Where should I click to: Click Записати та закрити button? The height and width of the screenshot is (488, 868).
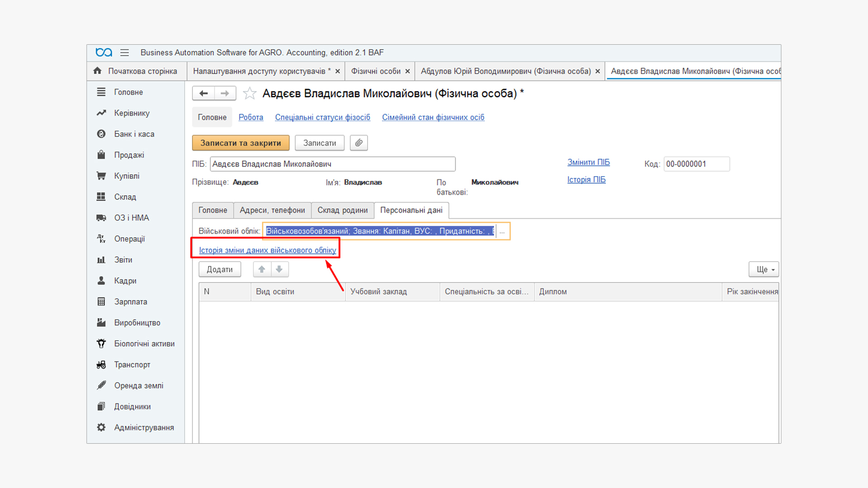tap(241, 143)
